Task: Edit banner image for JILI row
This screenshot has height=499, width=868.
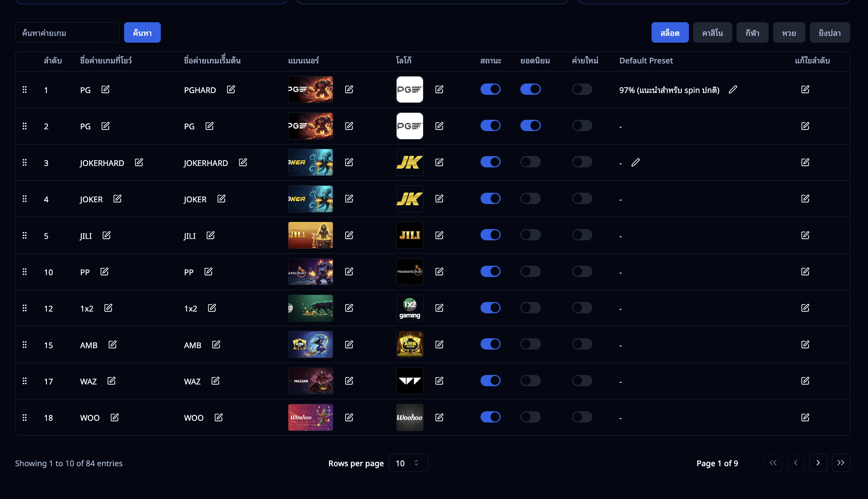Action: pos(349,235)
